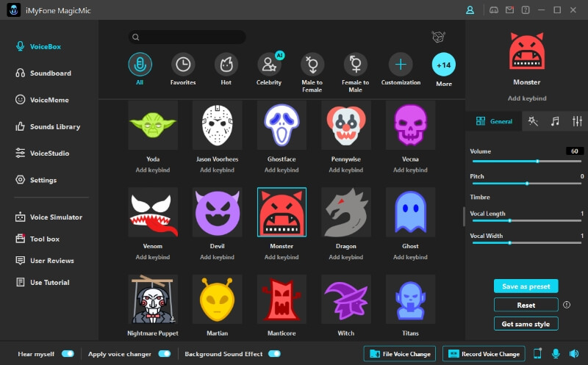588x365 pixels.
Task: Open Sounds Library
Action: [47, 126]
